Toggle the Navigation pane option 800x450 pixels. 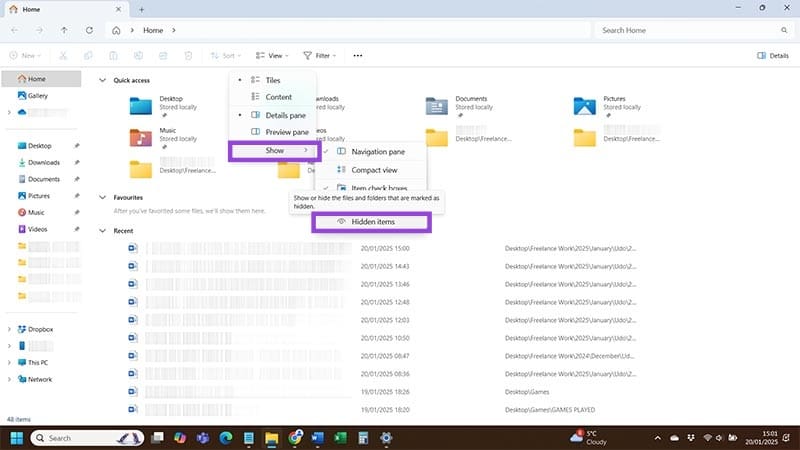[x=377, y=151]
